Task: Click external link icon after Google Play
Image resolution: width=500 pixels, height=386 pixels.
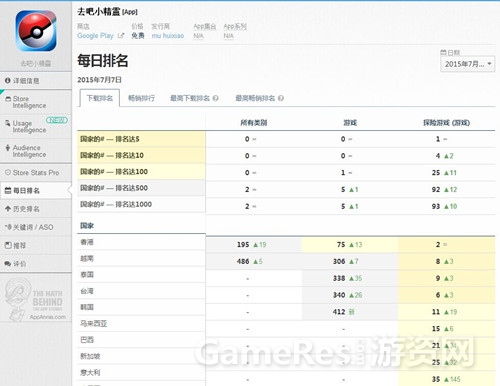Action: pos(121,36)
